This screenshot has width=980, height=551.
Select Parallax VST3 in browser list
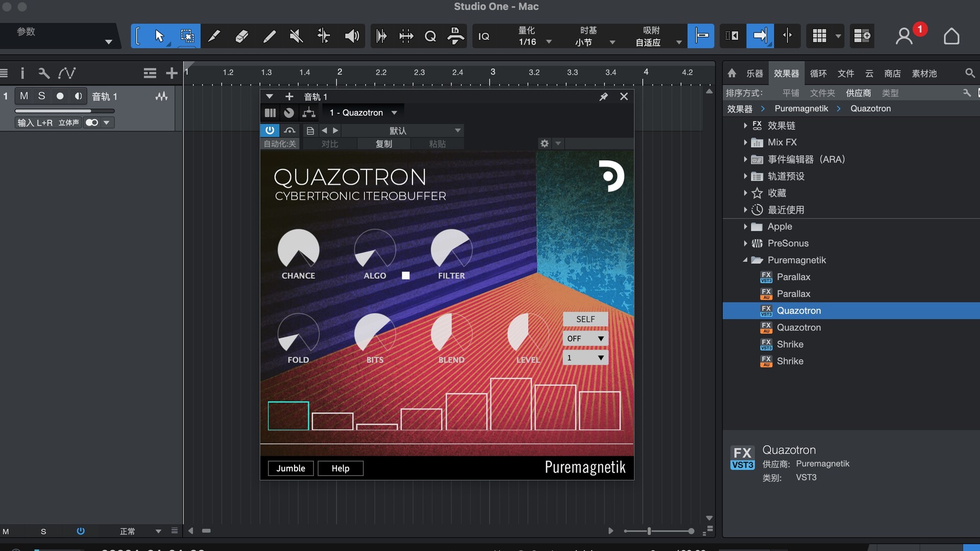793,277
